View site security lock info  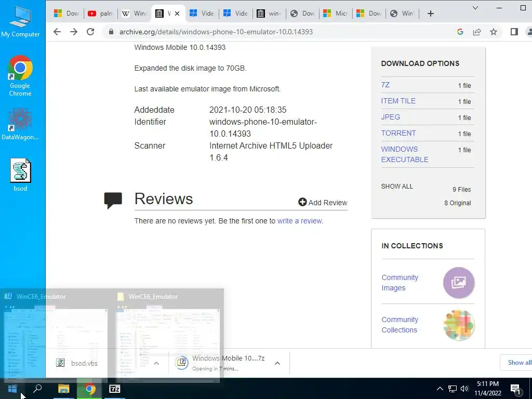(111, 32)
